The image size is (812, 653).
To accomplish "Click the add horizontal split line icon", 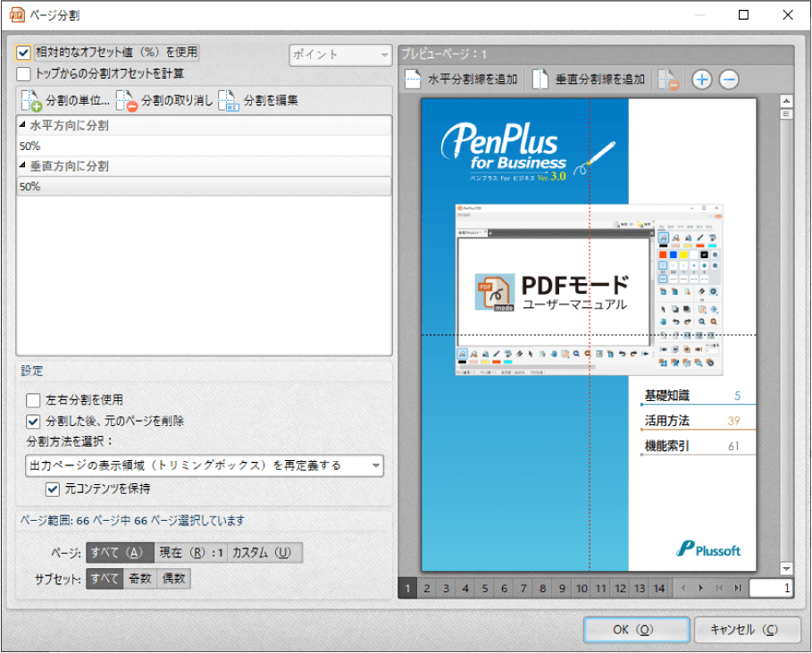I will [x=413, y=80].
